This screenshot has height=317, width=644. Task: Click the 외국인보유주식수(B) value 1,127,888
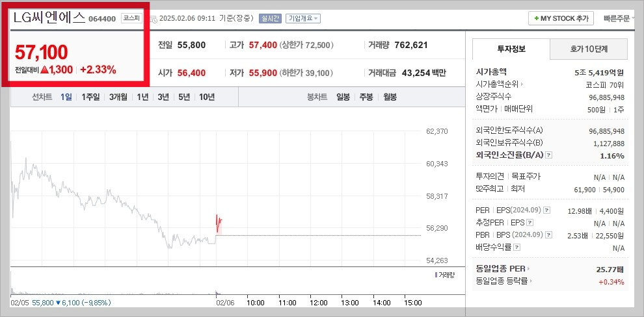[x=609, y=144]
